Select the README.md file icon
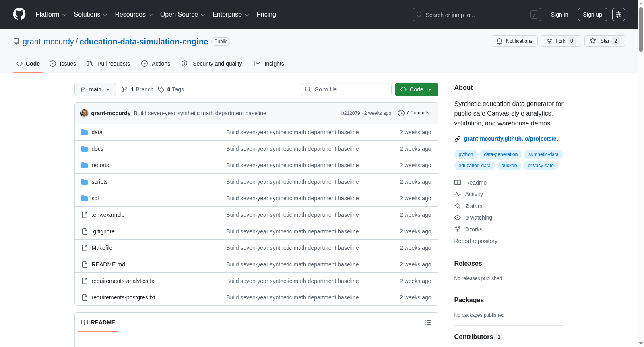644x347 pixels. (x=85, y=264)
